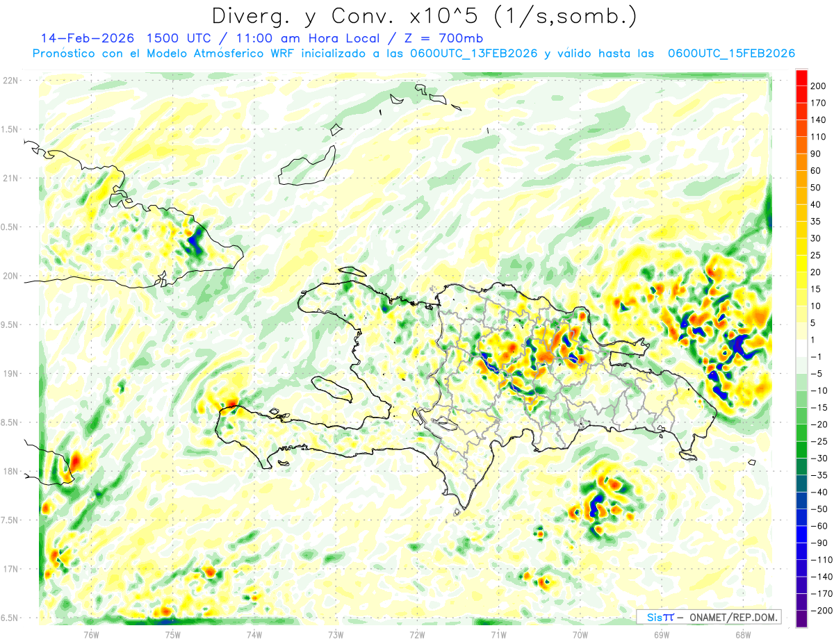Click the "ONAMET/REP.DOM." credit label
The width and height of the screenshot is (834, 644).
(x=735, y=617)
